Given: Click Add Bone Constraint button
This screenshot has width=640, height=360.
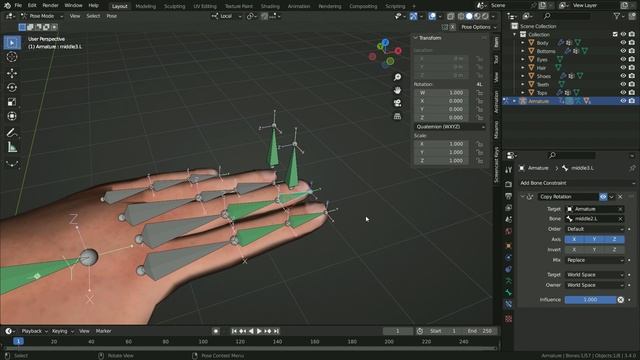Looking at the screenshot, I should click(x=577, y=183).
